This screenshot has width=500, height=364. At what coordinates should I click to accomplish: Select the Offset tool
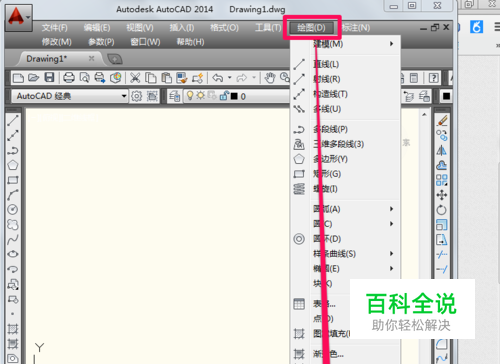coord(442,165)
